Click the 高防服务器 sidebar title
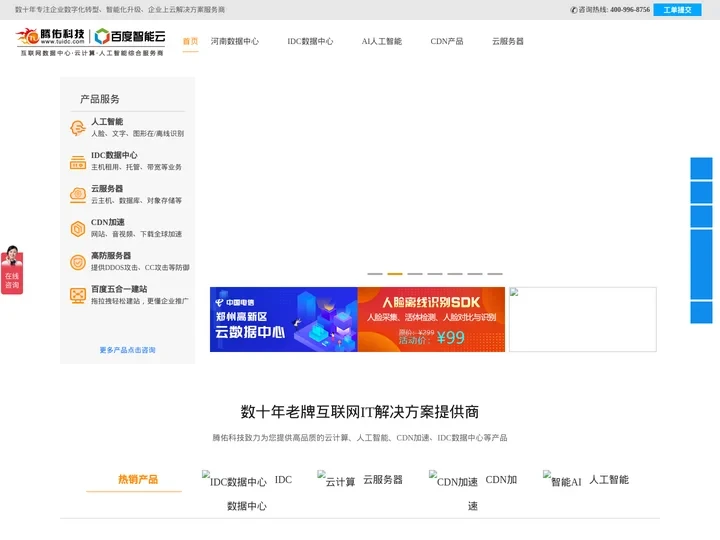The height and width of the screenshot is (540, 720). [111, 255]
